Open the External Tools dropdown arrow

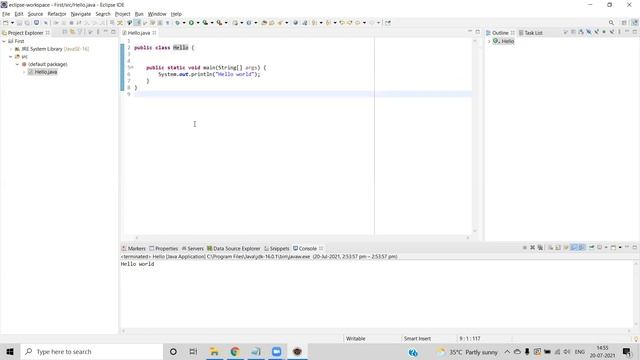226,23
